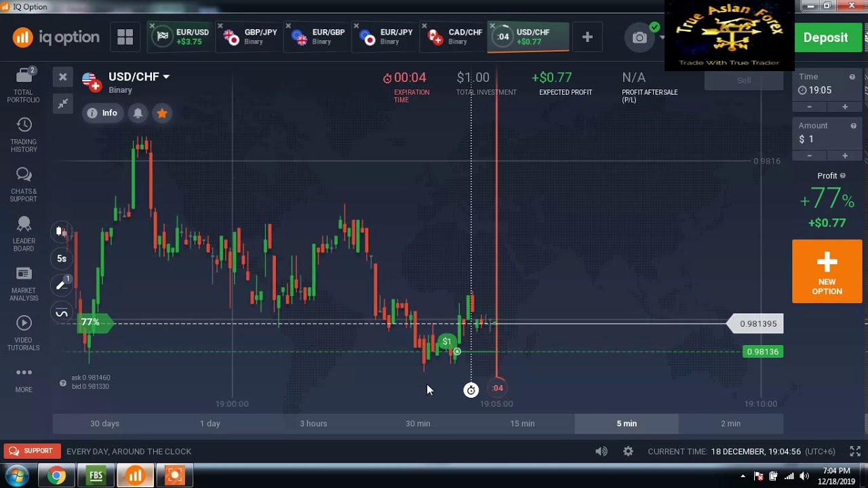Open the indicators wave icon
The height and width of the screenshot is (488, 868).
coord(62,313)
